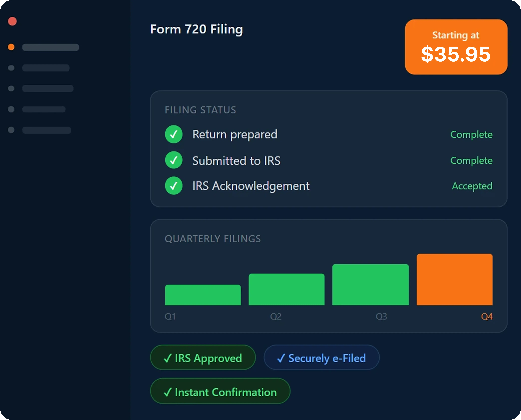Click the red window dot icon
This screenshot has width=521, height=420.
(12, 21)
